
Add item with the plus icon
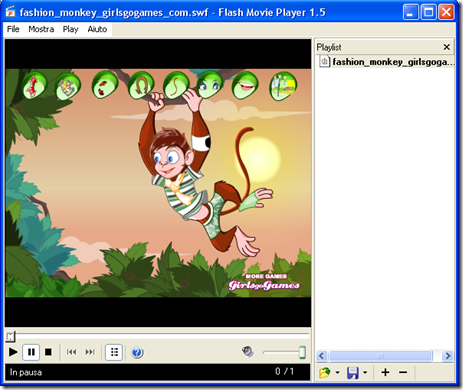tap(385, 372)
